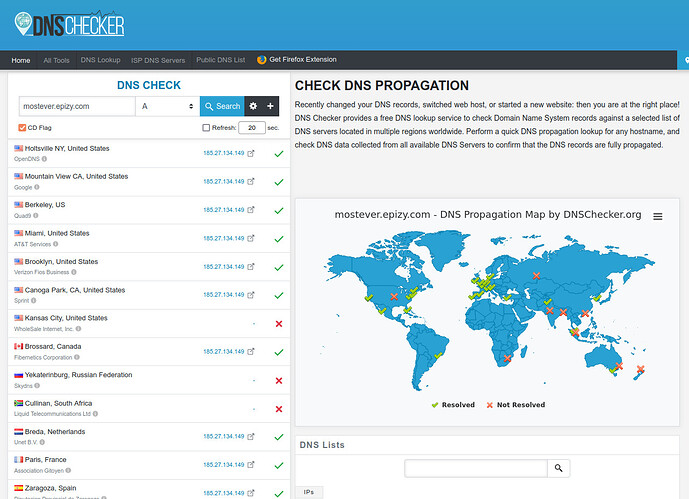Click the Cullinan, South Africa server name
The image size is (689, 499).
(58, 403)
